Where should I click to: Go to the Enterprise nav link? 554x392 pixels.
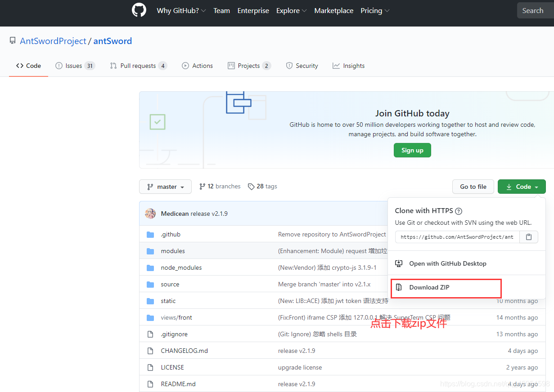(x=253, y=11)
